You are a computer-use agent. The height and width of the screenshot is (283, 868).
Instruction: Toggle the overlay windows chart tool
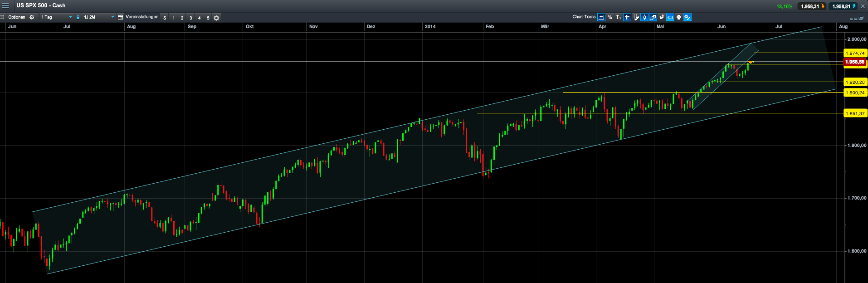coord(653,17)
